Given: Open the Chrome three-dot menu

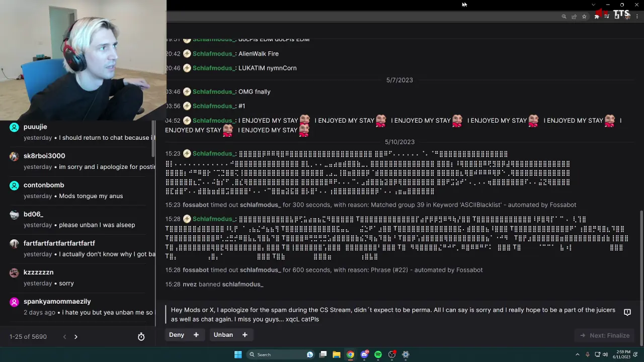Looking at the screenshot, I should [636, 16].
